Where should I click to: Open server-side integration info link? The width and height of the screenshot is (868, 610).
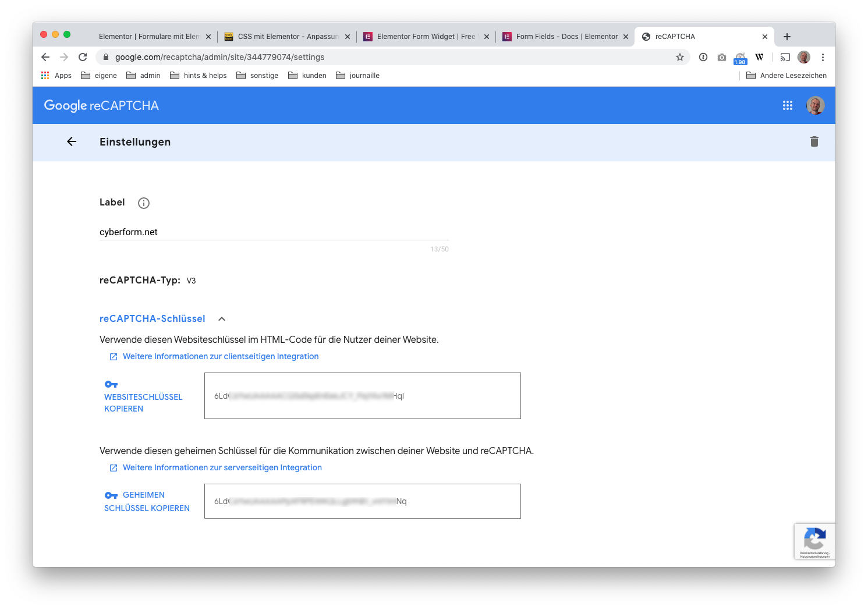click(216, 467)
